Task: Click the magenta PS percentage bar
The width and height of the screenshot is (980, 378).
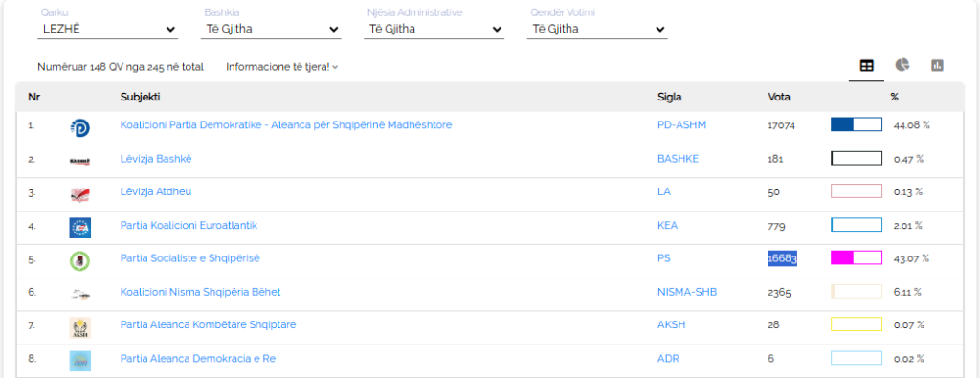Action: click(x=857, y=257)
